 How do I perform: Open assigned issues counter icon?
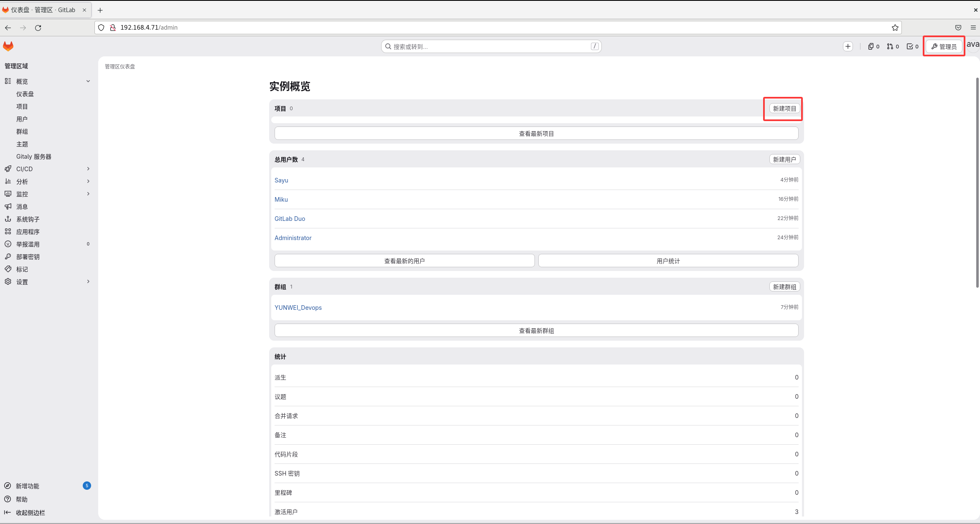pos(873,46)
